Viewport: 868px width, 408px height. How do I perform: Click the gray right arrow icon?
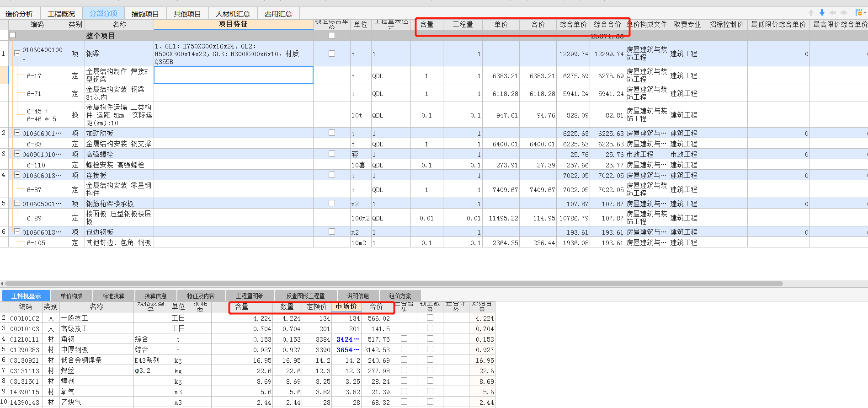[844, 13]
